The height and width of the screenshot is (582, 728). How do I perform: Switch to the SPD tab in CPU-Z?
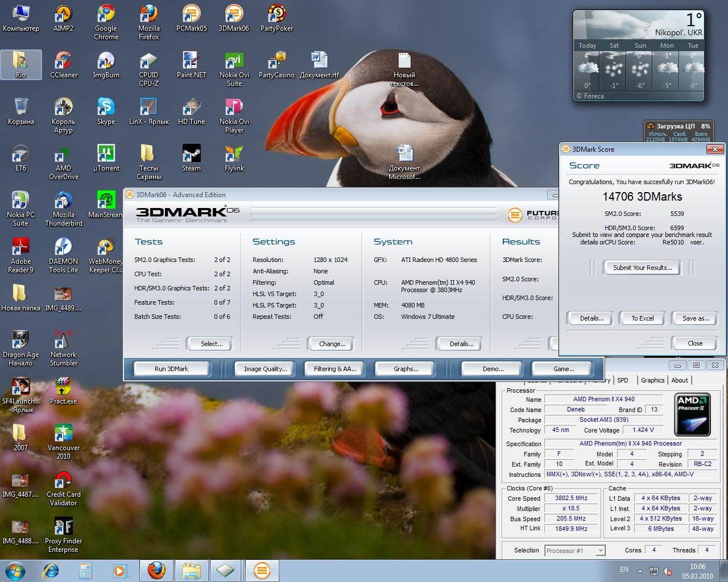[x=623, y=380]
